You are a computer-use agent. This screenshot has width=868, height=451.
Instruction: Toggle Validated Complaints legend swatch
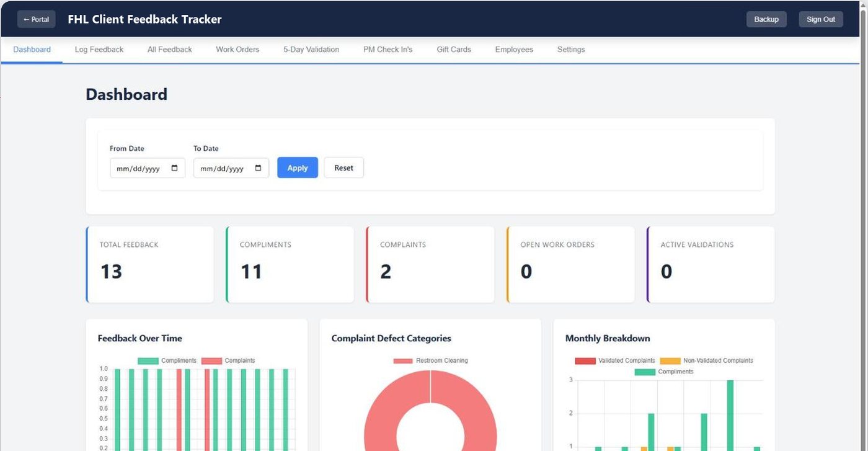585,360
